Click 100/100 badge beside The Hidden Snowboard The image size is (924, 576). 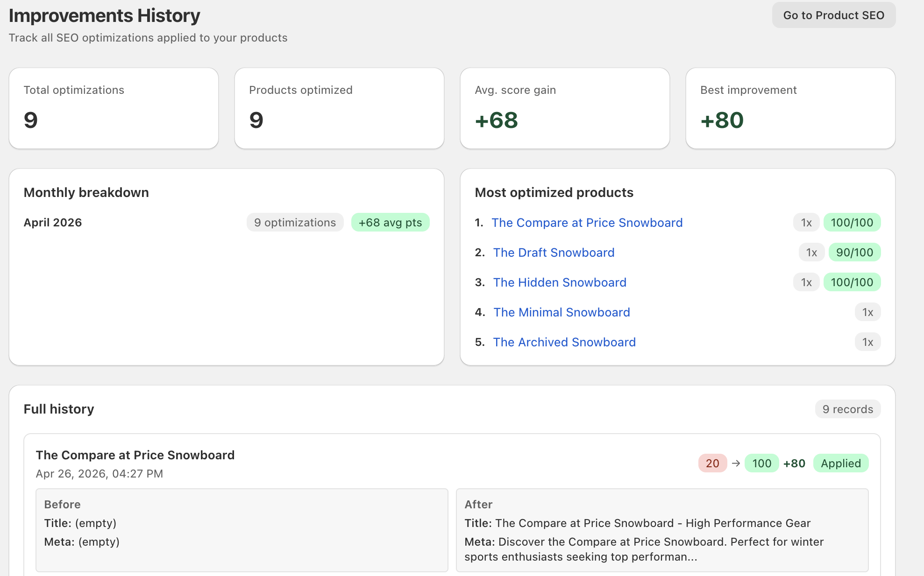(852, 282)
